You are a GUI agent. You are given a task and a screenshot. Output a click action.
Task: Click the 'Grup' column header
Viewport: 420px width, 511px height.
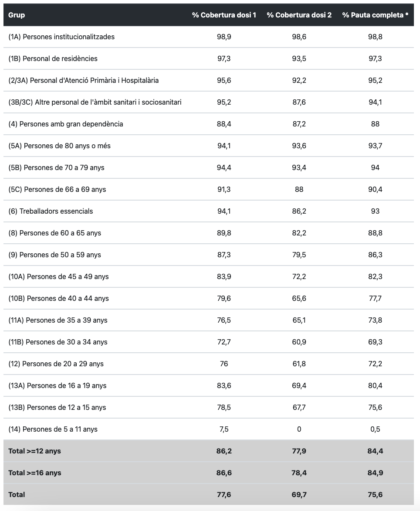pos(17,15)
